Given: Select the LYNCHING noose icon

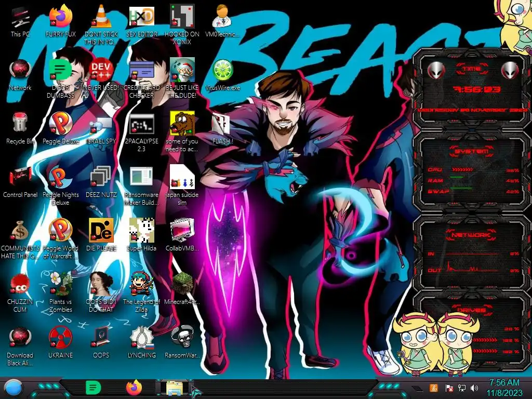Looking at the screenshot, I should click(x=141, y=343).
